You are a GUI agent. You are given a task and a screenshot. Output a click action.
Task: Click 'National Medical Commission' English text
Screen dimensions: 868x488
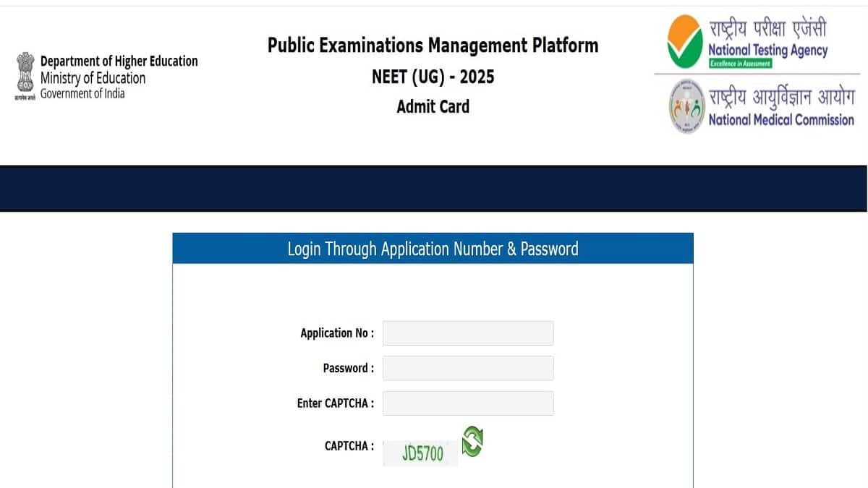[x=781, y=120]
